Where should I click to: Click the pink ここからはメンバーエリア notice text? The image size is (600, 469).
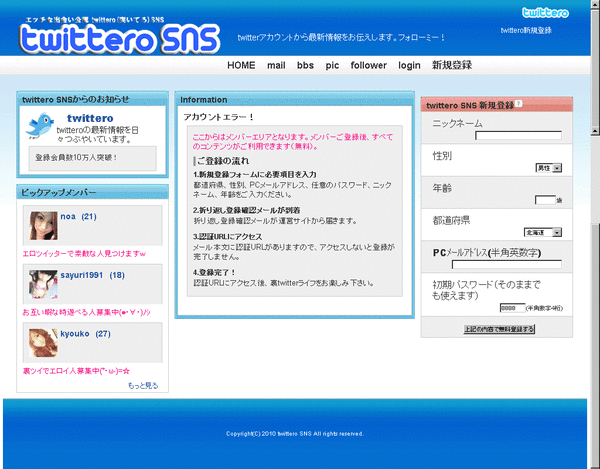[x=293, y=142]
